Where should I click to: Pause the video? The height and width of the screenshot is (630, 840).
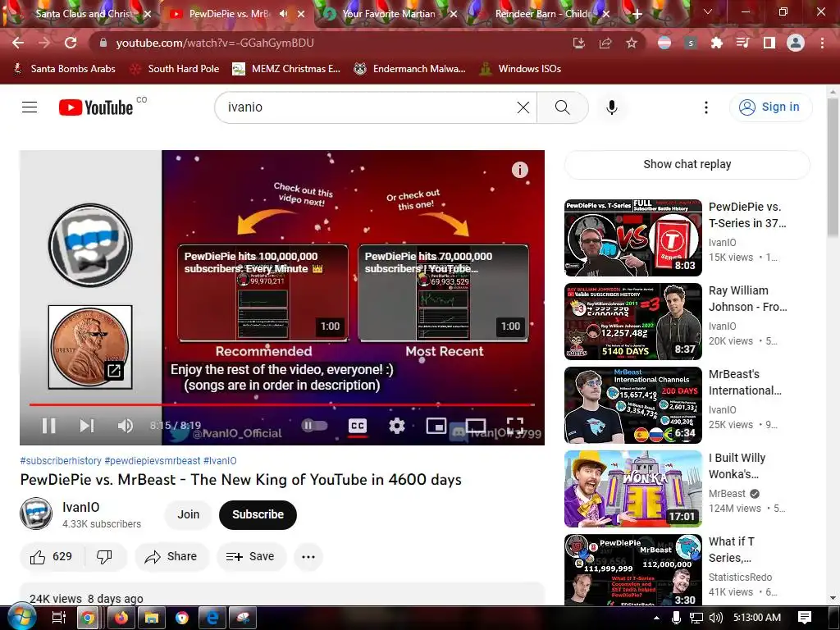click(x=48, y=426)
